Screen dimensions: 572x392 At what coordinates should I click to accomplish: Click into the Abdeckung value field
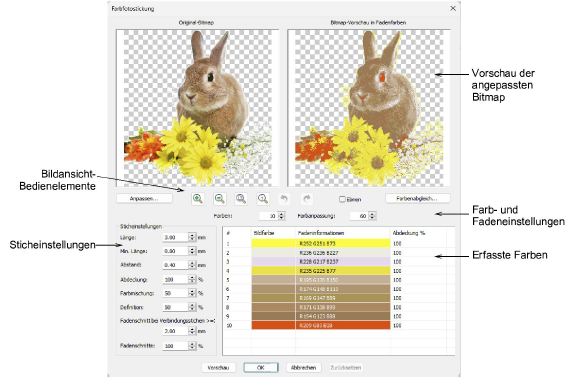(x=176, y=280)
